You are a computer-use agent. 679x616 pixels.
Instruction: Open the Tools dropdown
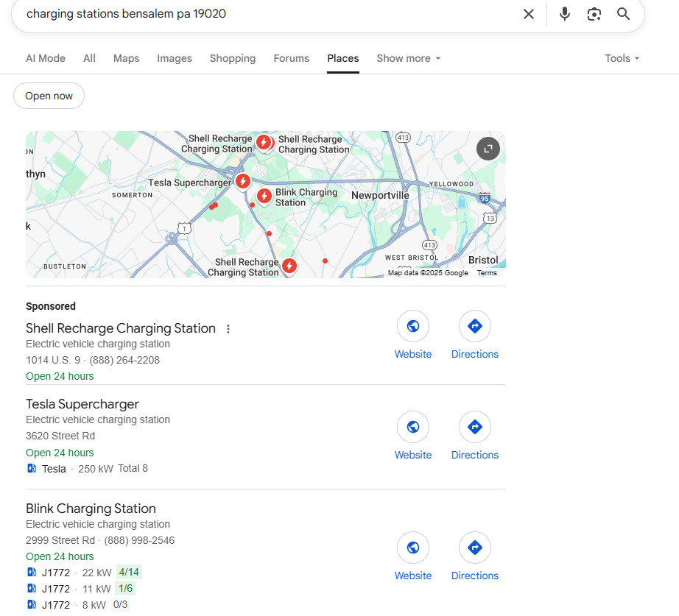(x=622, y=58)
